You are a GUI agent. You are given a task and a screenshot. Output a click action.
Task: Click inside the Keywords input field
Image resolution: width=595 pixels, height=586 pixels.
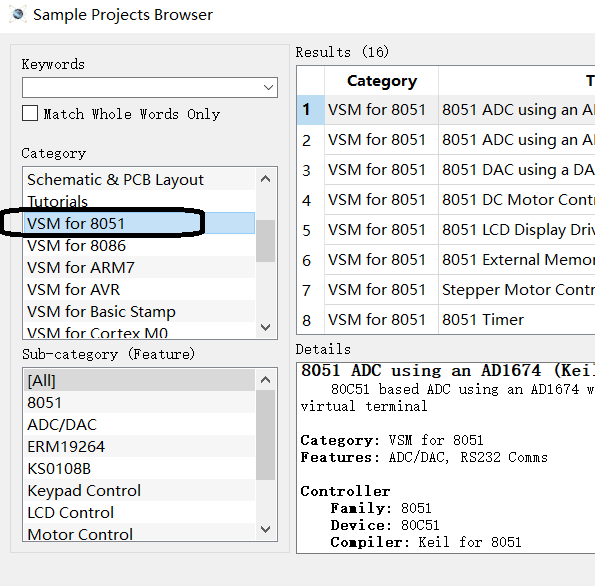[x=141, y=88]
